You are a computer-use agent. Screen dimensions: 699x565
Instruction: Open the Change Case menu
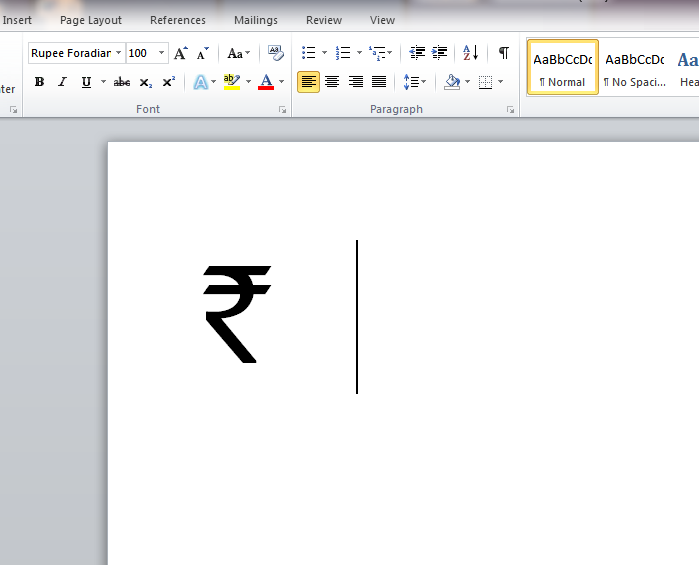pos(238,53)
